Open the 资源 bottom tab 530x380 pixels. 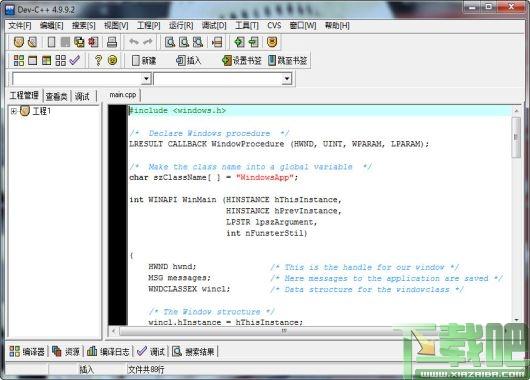point(66,352)
